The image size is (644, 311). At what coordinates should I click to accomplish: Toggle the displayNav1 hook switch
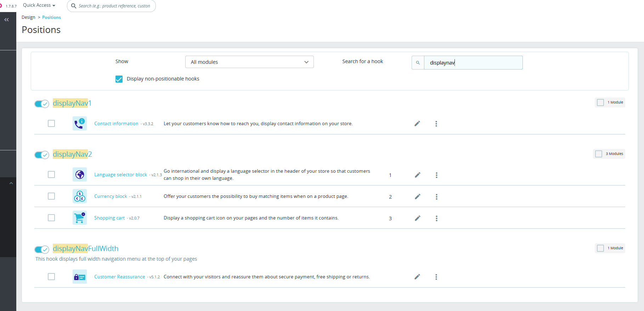pos(41,104)
